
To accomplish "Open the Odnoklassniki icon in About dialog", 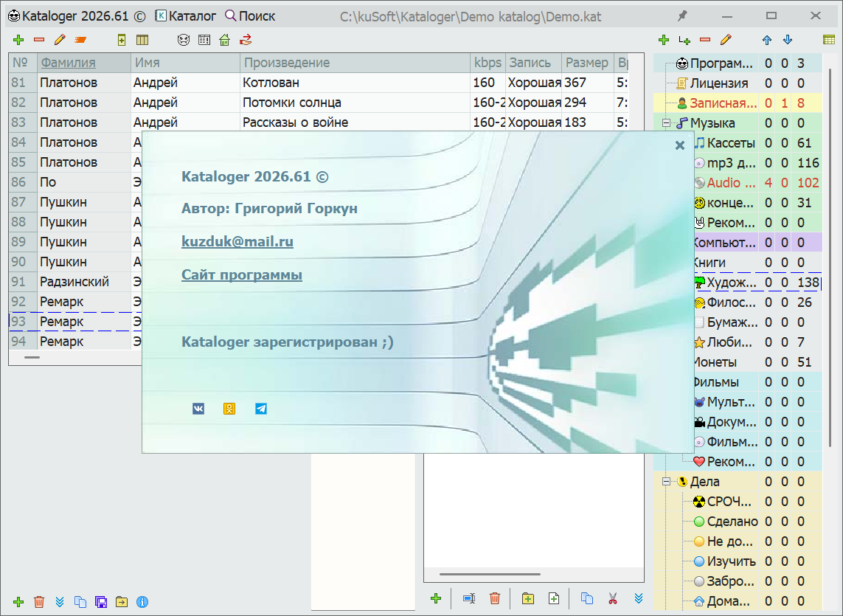I will (x=229, y=409).
